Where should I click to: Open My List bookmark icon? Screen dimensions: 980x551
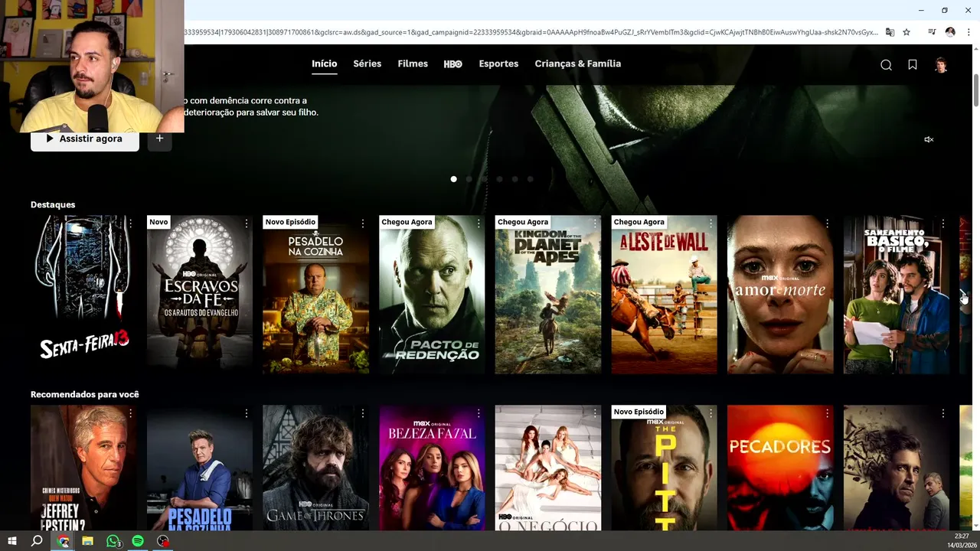tap(913, 65)
